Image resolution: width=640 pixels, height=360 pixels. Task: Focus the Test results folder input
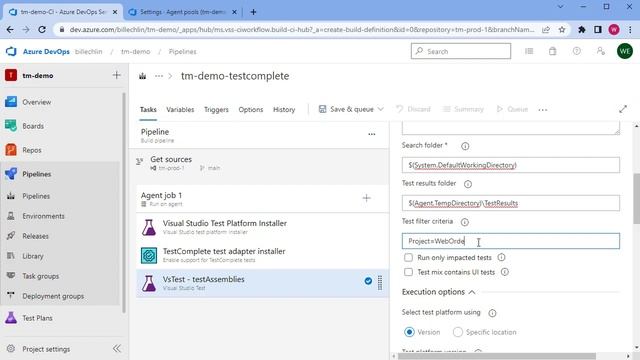(x=511, y=203)
